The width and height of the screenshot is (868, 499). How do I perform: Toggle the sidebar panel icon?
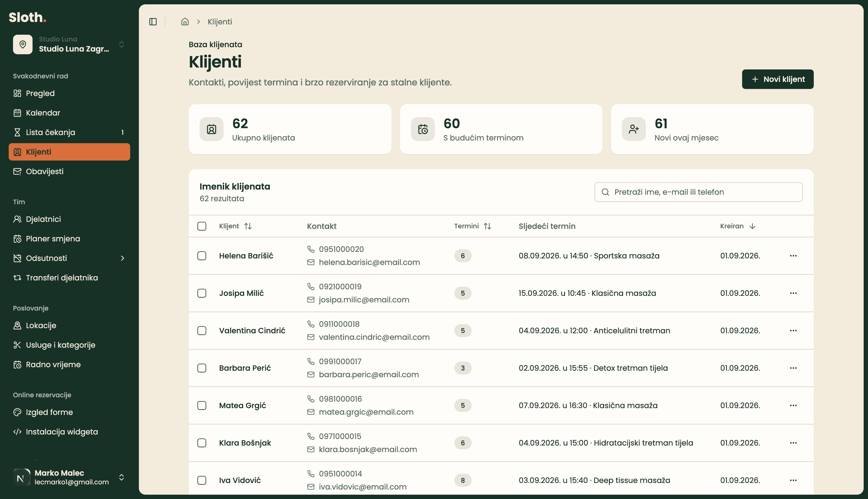point(153,22)
